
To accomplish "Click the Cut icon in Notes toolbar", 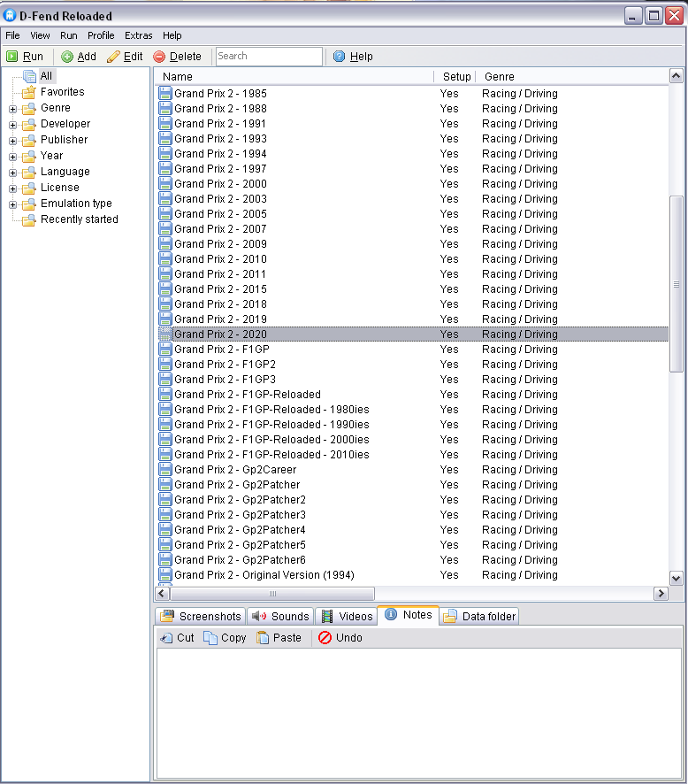I will pyautogui.click(x=166, y=638).
